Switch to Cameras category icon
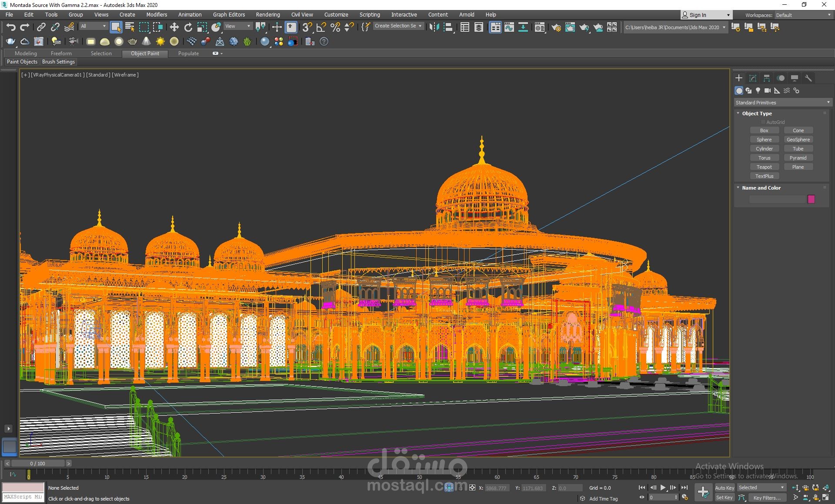Screen dimensions: 835x504 coord(768,90)
